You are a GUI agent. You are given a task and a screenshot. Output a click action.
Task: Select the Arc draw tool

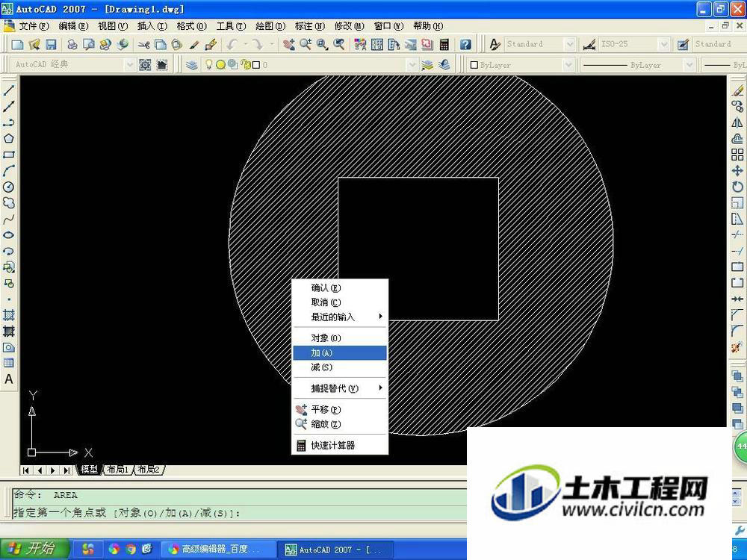[8, 170]
